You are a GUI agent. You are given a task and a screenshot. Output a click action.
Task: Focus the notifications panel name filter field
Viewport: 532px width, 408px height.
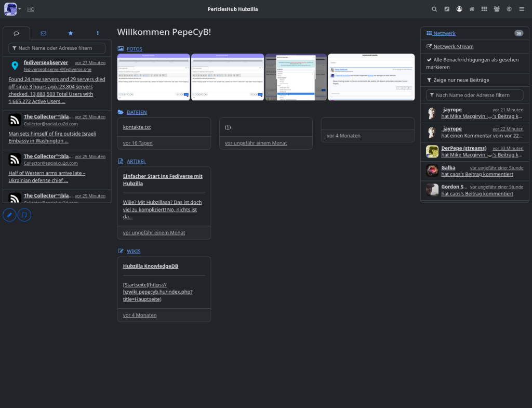[475, 96]
